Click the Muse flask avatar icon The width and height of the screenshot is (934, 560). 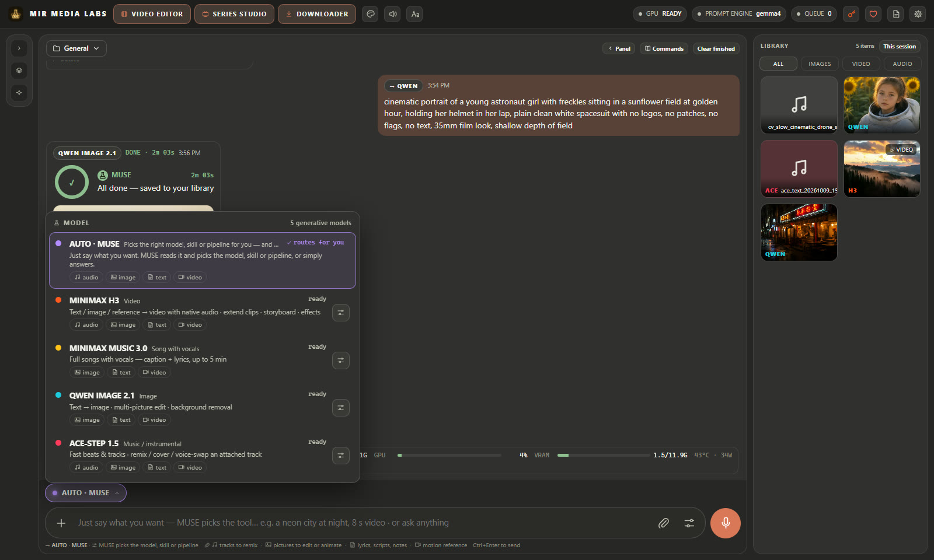coord(103,175)
